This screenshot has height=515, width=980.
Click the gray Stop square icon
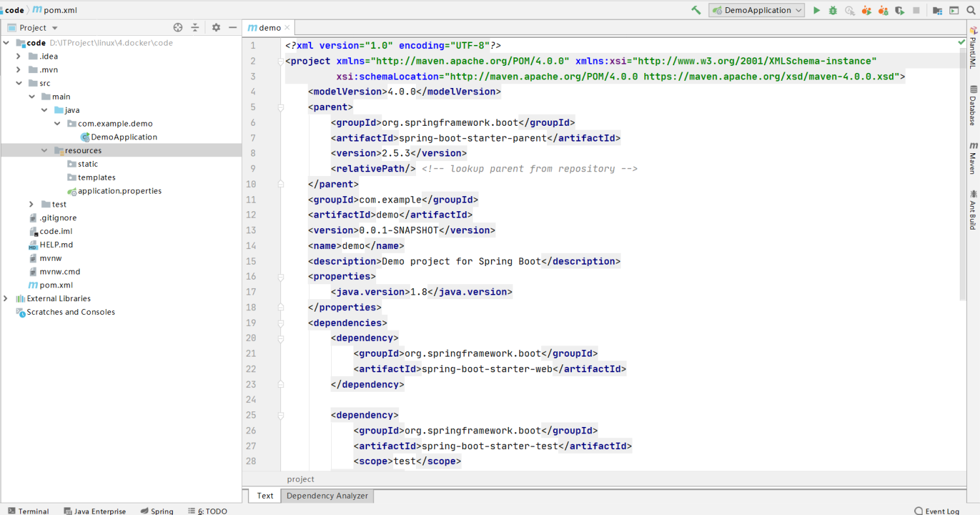tap(916, 10)
